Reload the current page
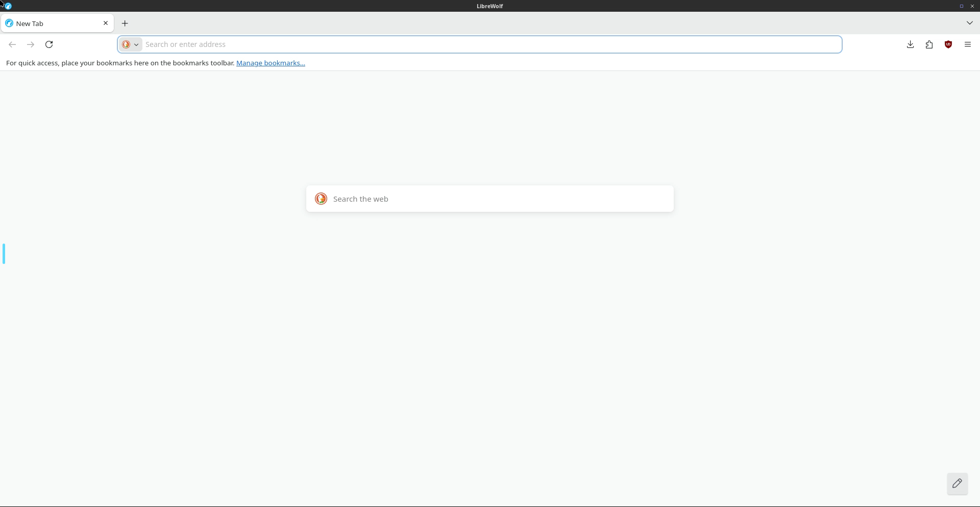The width and height of the screenshot is (980, 507). click(x=49, y=44)
